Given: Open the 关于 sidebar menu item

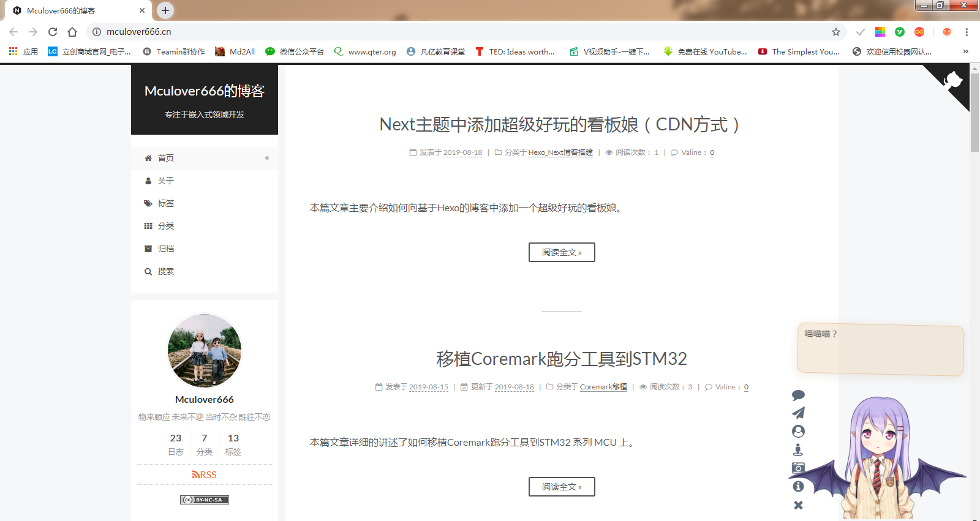Looking at the screenshot, I should coord(205,181).
